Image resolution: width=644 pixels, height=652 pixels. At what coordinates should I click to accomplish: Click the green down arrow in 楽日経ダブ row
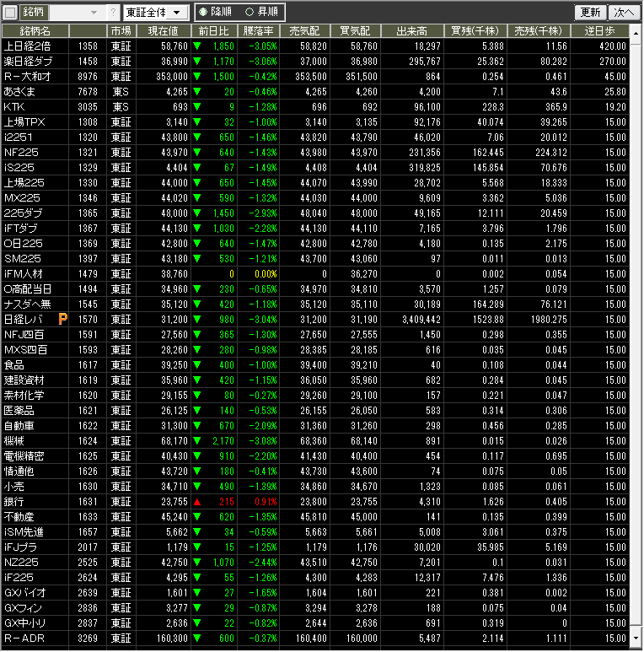[x=197, y=61]
